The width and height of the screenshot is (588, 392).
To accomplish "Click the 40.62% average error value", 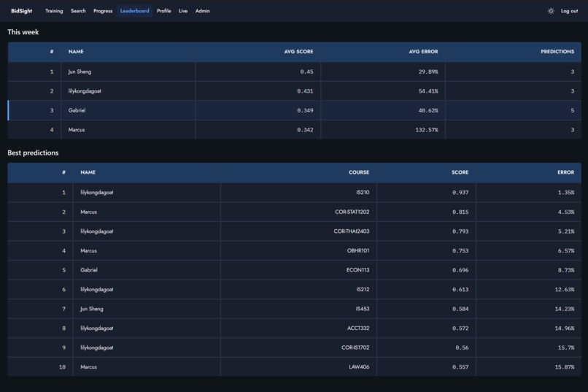I will click(x=428, y=110).
